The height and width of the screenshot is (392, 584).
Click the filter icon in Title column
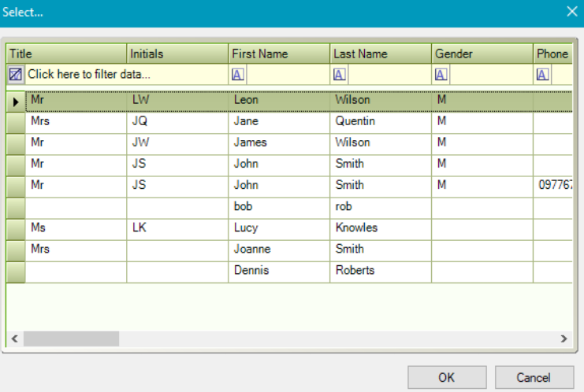point(16,75)
